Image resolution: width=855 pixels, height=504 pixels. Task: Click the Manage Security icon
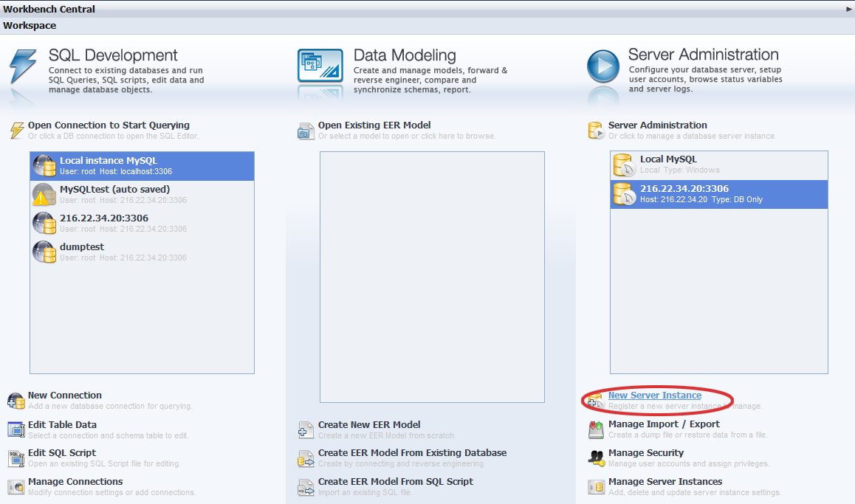pyautogui.click(x=596, y=458)
